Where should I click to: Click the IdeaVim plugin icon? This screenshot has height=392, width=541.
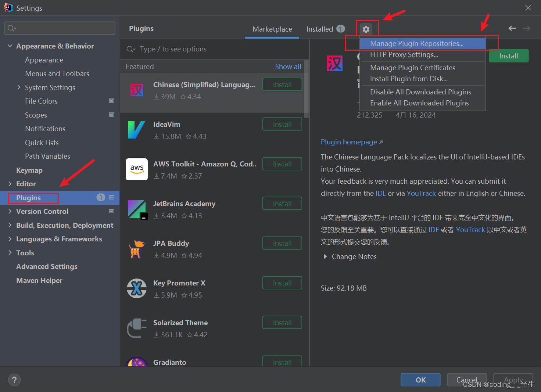point(136,130)
